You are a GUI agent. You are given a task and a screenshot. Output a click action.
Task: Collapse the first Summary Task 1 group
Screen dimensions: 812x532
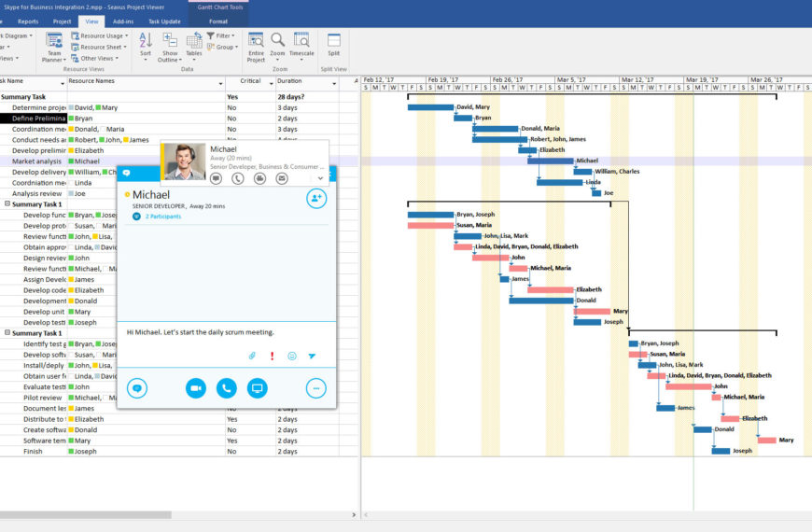pos(7,203)
